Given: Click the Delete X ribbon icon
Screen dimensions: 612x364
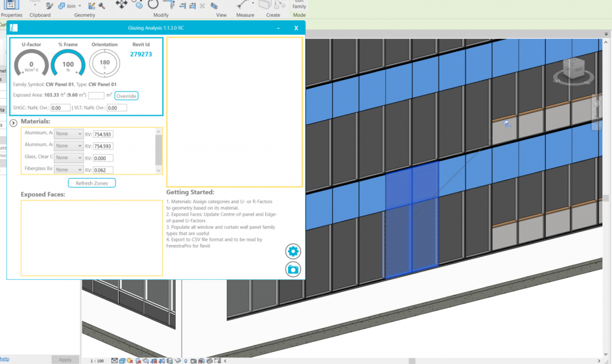Looking at the screenshot, I should point(202,6).
